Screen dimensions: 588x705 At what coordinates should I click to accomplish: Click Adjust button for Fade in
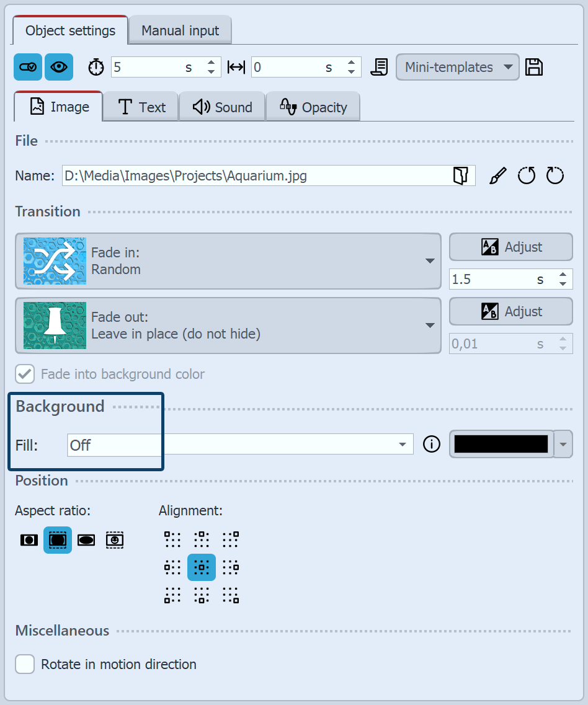click(510, 247)
